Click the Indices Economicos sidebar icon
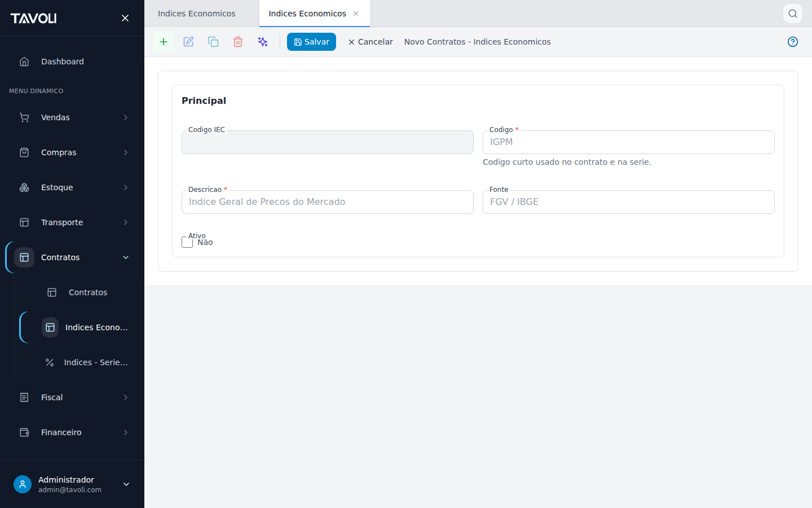The width and height of the screenshot is (812, 508). (50, 327)
